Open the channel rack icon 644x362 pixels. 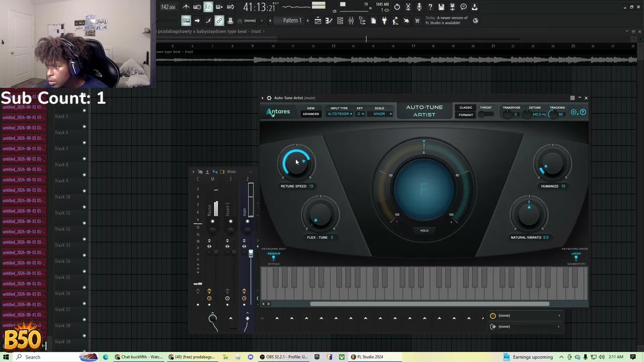tap(340, 21)
